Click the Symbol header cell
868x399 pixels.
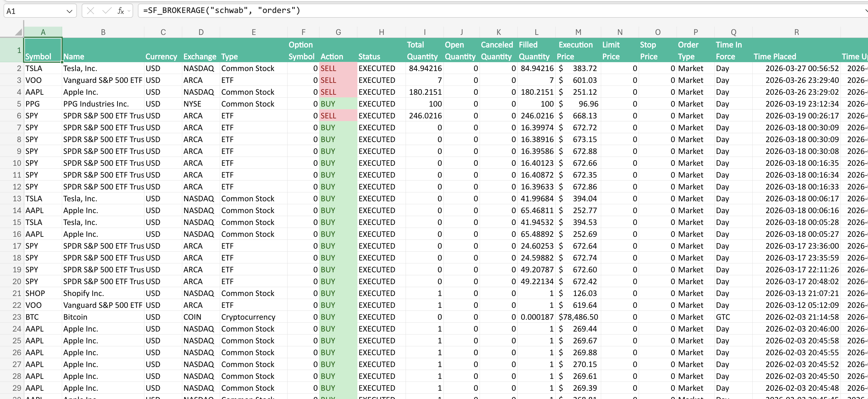pos(43,50)
